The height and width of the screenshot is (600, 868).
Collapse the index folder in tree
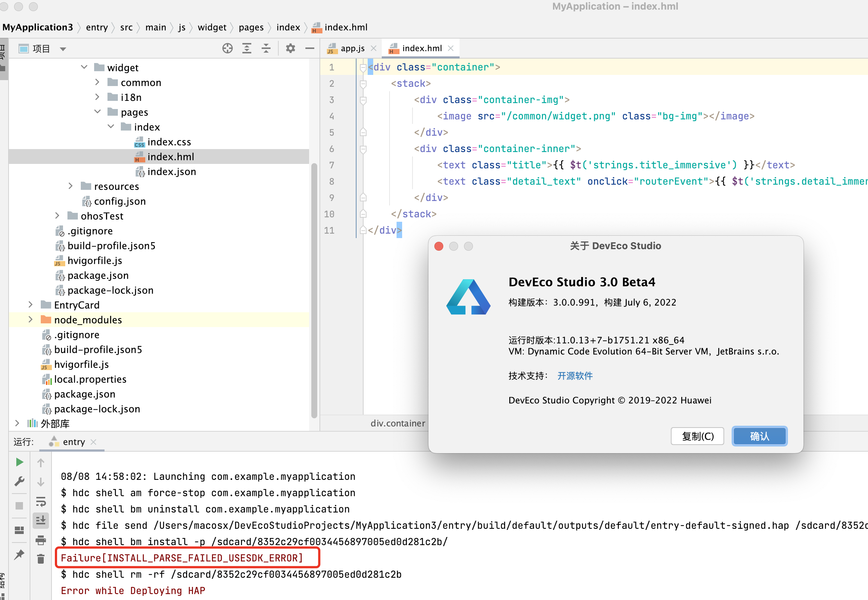tap(111, 127)
